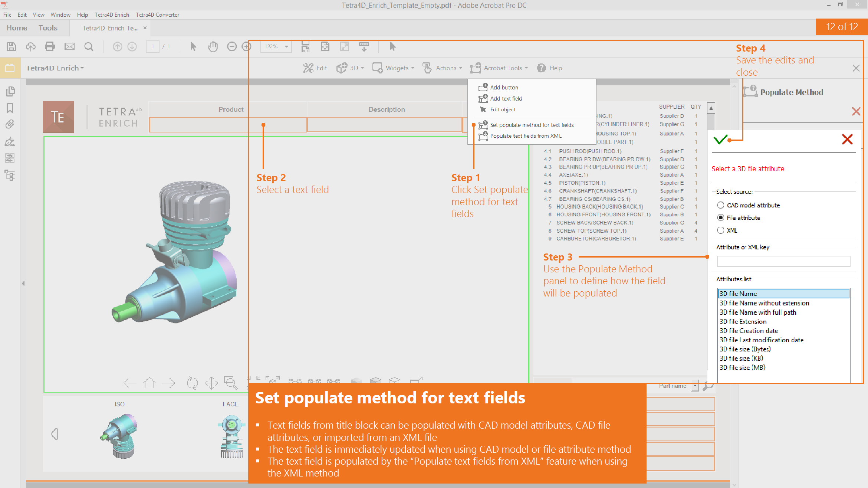Click the part search magnifier icon
Screen dimensions: 868x488
(708, 386)
